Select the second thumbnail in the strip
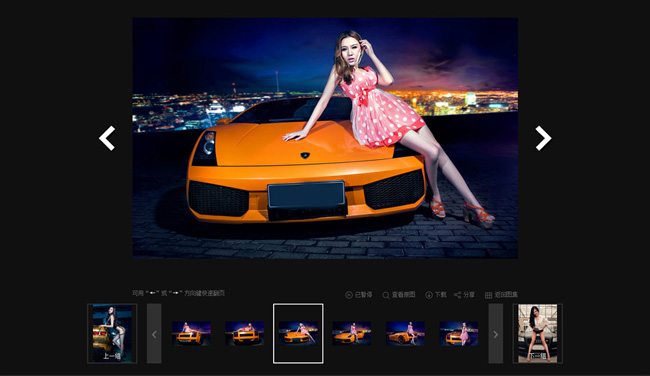Image resolution: width=650 pixels, height=376 pixels. pos(245,333)
